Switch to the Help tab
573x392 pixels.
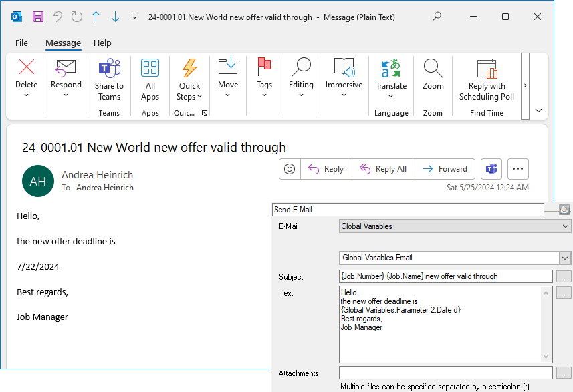102,43
